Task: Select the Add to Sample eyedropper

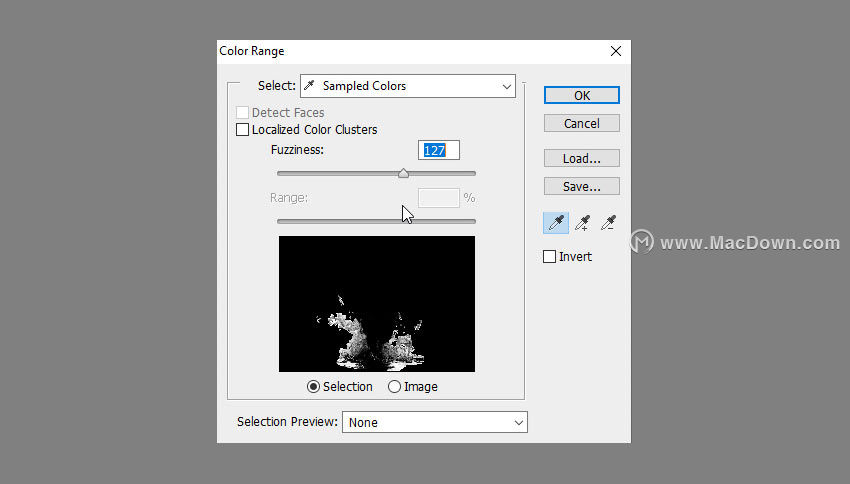Action: pyautogui.click(x=582, y=223)
